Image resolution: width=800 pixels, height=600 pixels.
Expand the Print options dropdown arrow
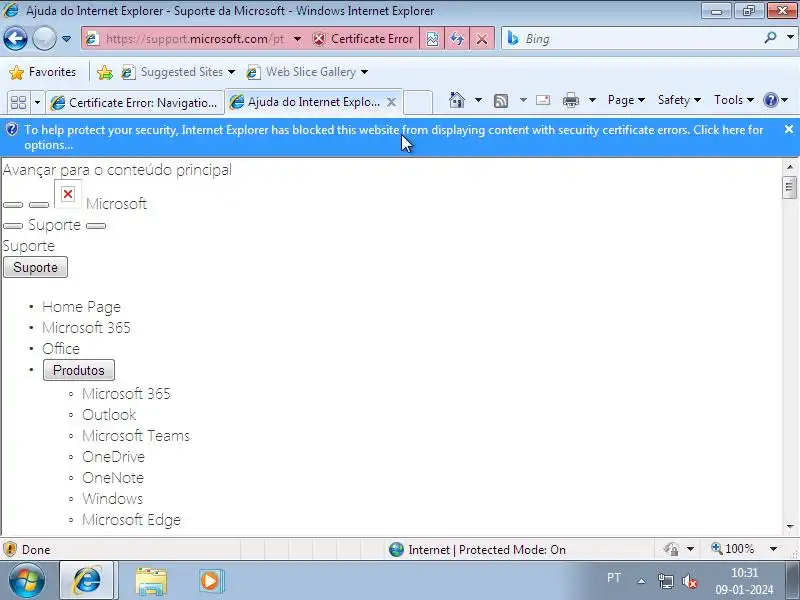tap(592, 100)
